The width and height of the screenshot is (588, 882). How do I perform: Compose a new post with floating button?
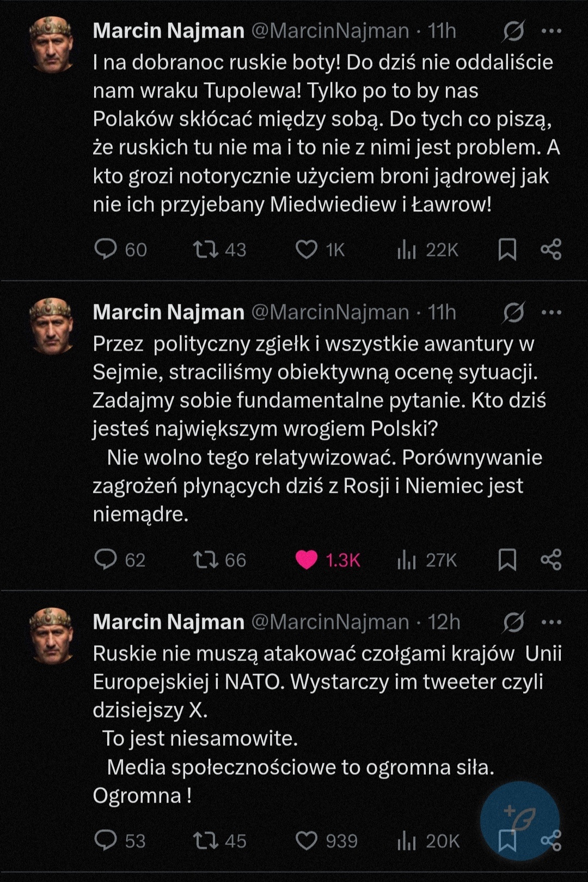pyautogui.click(x=520, y=819)
